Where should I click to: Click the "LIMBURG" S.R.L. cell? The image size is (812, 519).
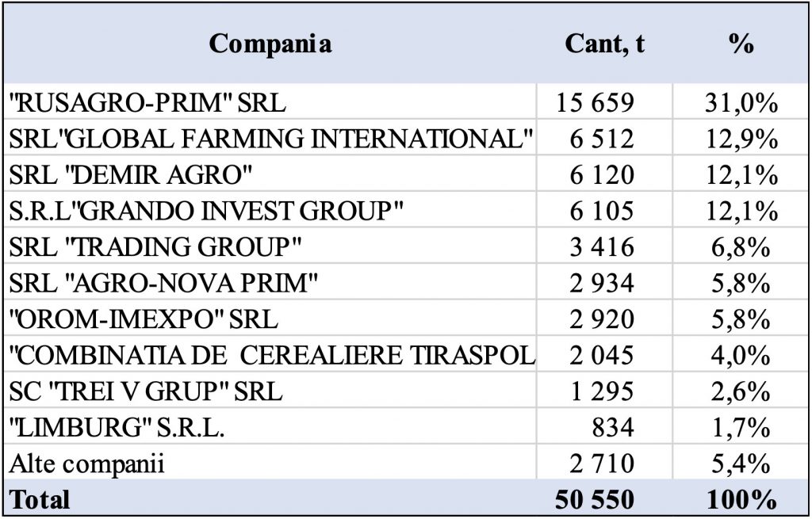pos(117,428)
